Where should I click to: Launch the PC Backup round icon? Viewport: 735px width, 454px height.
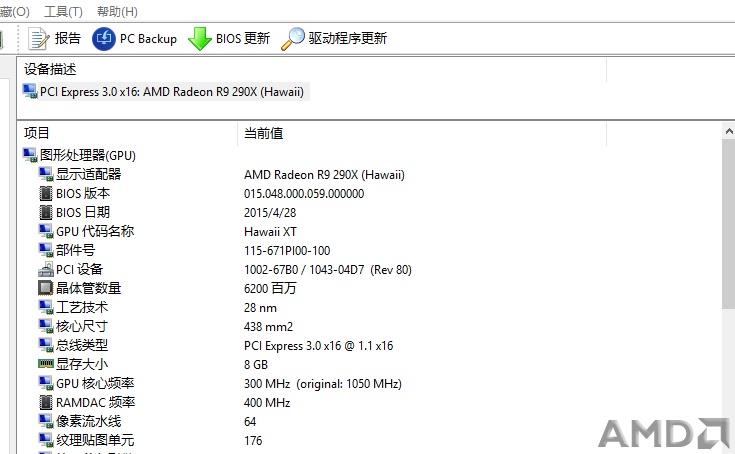(x=104, y=38)
